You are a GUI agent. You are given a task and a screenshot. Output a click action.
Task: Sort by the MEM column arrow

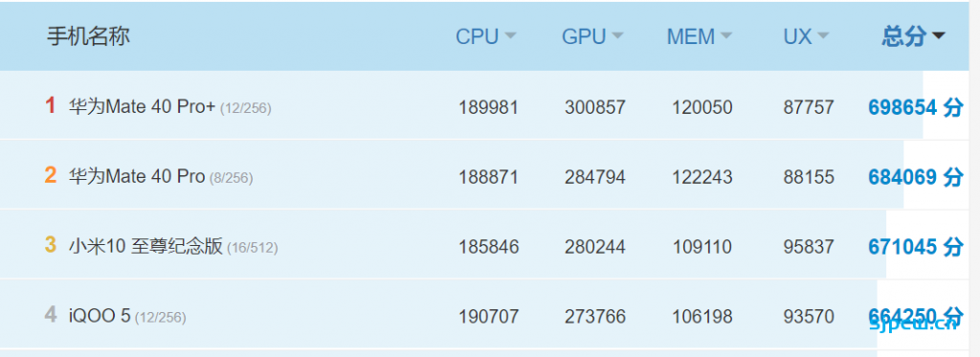coord(725,36)
